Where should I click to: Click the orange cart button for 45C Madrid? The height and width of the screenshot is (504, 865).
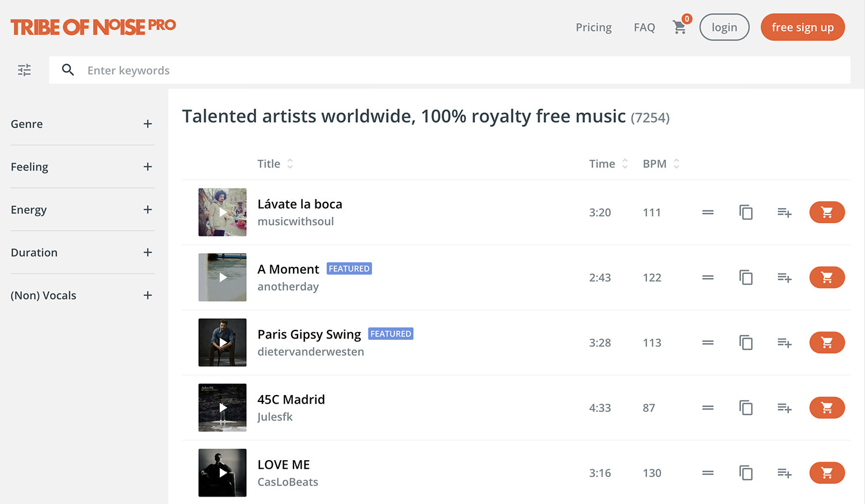click(x=827, y=408)
